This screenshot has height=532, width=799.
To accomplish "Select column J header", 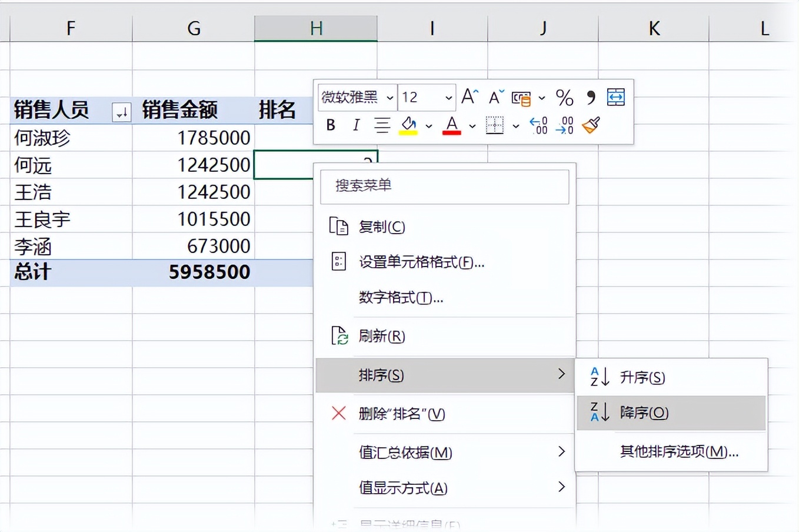I will click(x=543, y=28).
